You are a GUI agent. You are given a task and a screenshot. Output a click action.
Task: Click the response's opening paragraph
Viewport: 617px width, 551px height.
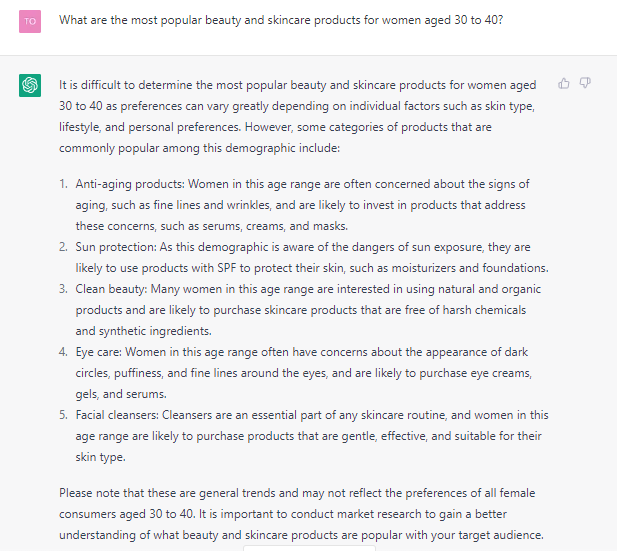tap(298, 117)
